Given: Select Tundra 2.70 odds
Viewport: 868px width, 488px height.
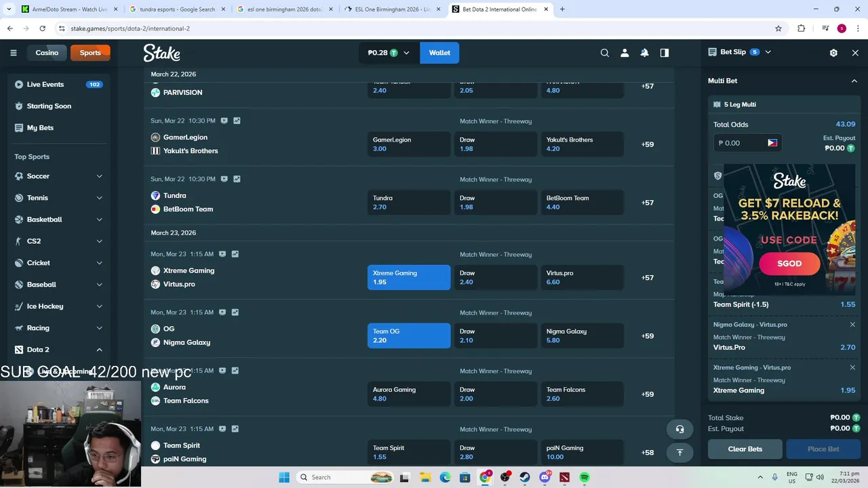Looking at the screenshot, I should 409,202.
